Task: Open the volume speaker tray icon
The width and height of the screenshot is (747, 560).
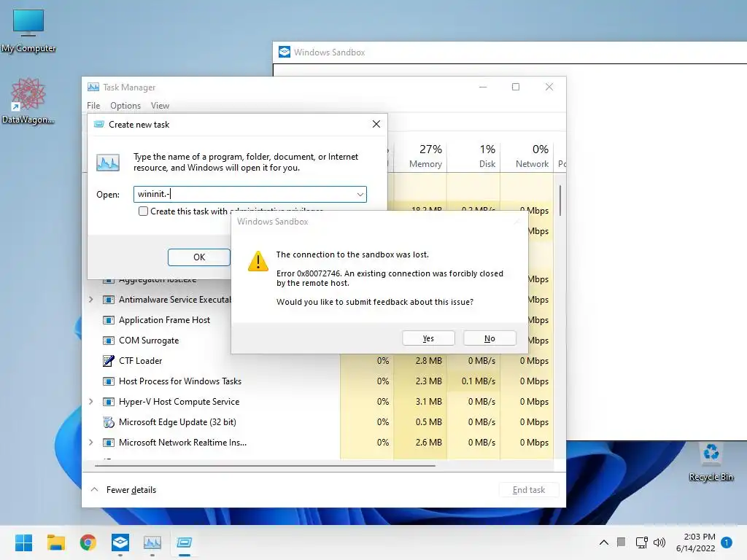Action: [659, 542]
